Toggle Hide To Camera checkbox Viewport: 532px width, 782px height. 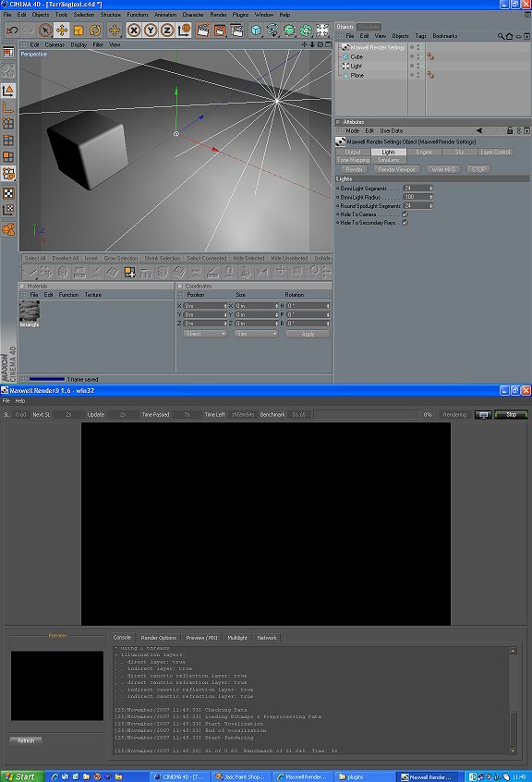point(405,214)
